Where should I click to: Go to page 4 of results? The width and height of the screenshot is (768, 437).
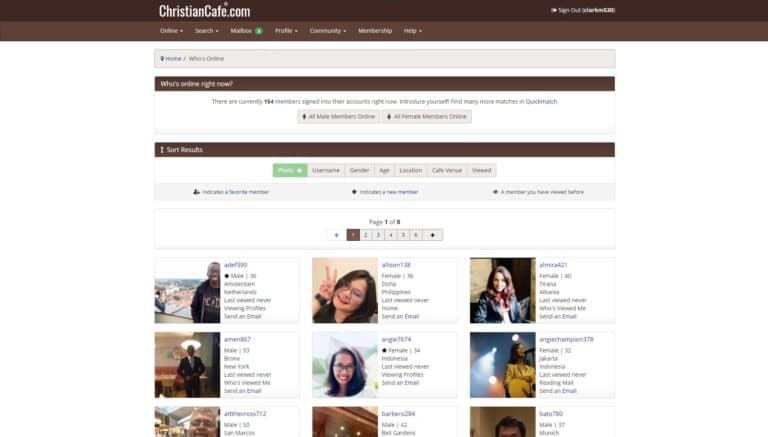click(x=391, y=235)
